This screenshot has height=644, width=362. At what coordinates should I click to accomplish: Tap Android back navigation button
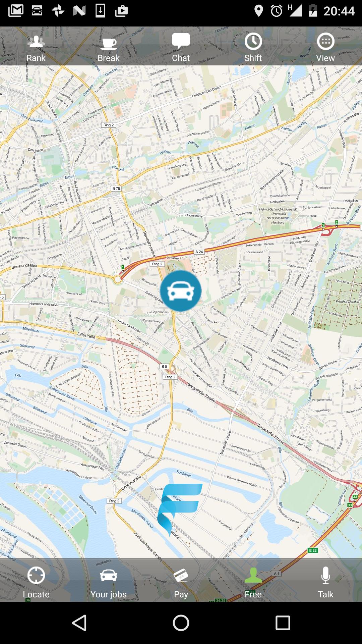coord(80,623)
